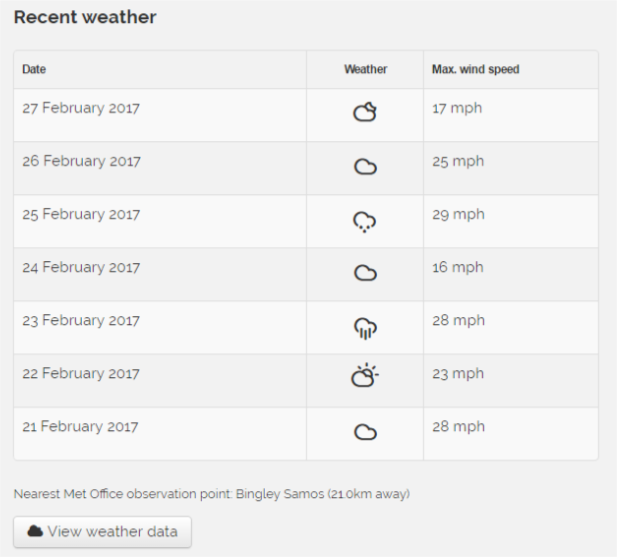Click the Recent weather heading
617x557 pixels.
[x=85, y=17]
